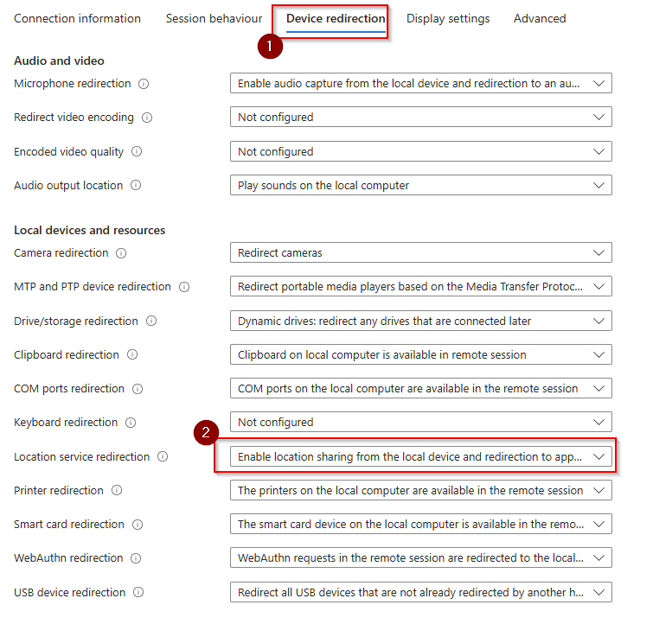Image resolution: width=672 pixels, height=624 pixels.
Task: Open Drive/storage redirection dropdown
Action: (x=420, y=321)
